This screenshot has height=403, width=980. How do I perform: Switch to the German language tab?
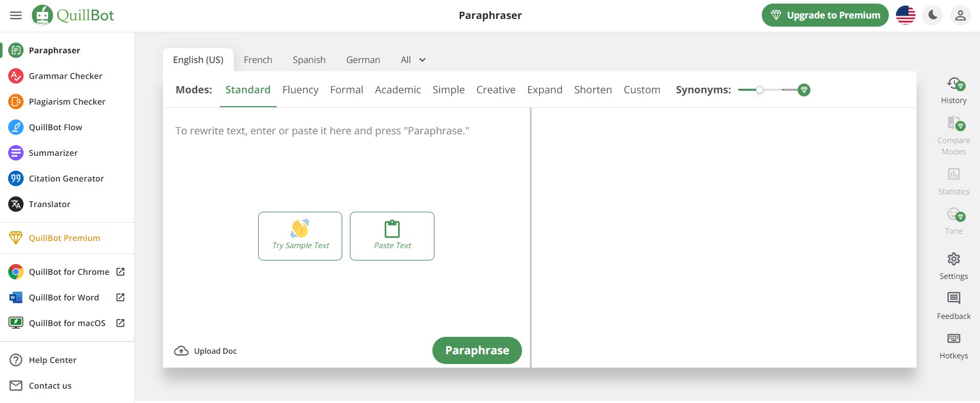[363, 60]
